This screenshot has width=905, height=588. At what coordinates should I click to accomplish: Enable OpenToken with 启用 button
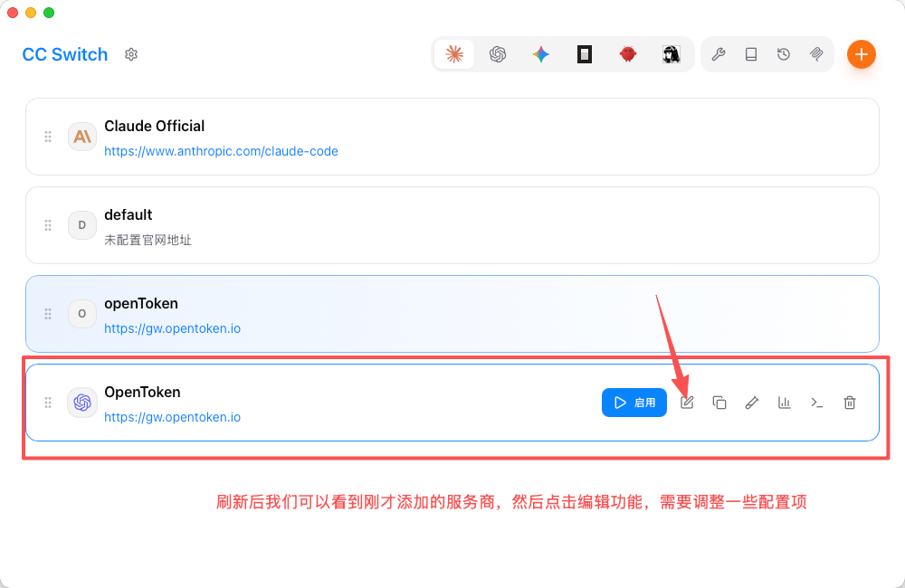click(634, 403)
